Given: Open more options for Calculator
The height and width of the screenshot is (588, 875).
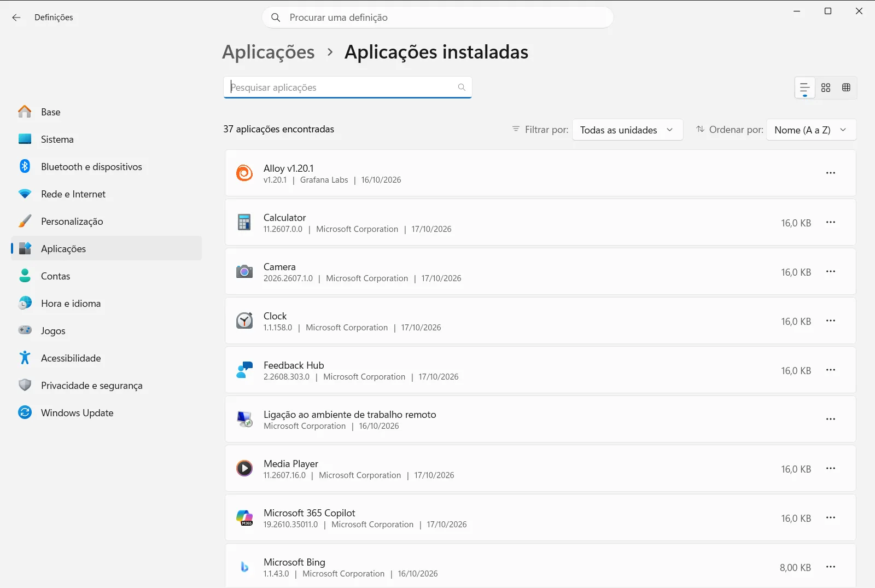Looking at the screenshot, I should pyautogui.click(x=831, y=222).
